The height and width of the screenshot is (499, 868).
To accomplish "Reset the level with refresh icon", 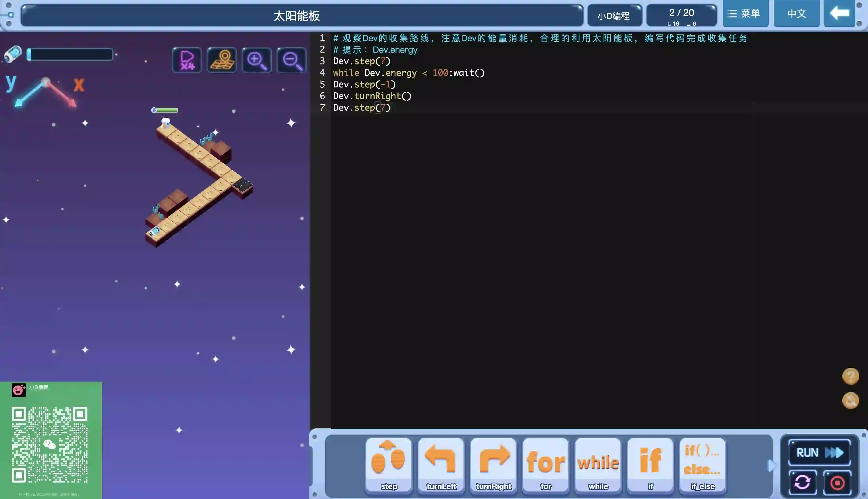I will [x=803, y=483].
